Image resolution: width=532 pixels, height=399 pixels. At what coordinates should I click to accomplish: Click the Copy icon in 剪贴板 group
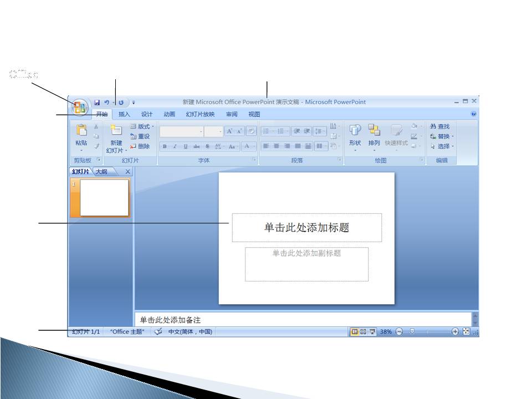click(96, 136)
